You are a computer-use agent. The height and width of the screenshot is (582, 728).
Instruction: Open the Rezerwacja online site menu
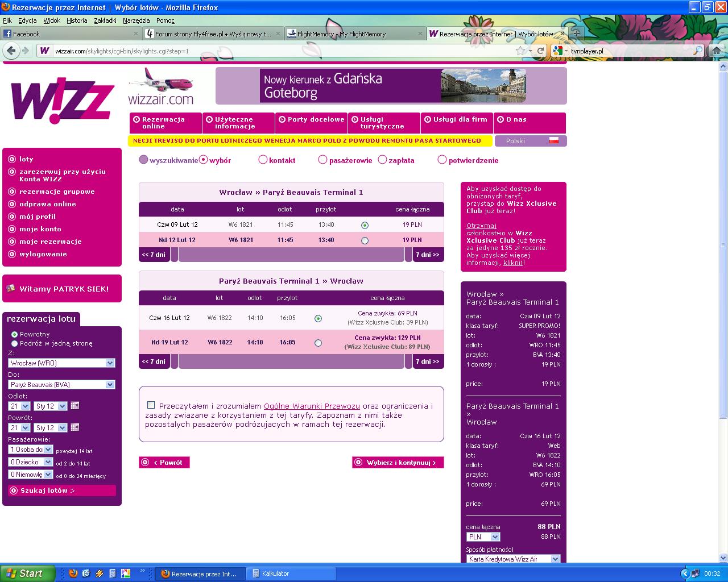166,123
